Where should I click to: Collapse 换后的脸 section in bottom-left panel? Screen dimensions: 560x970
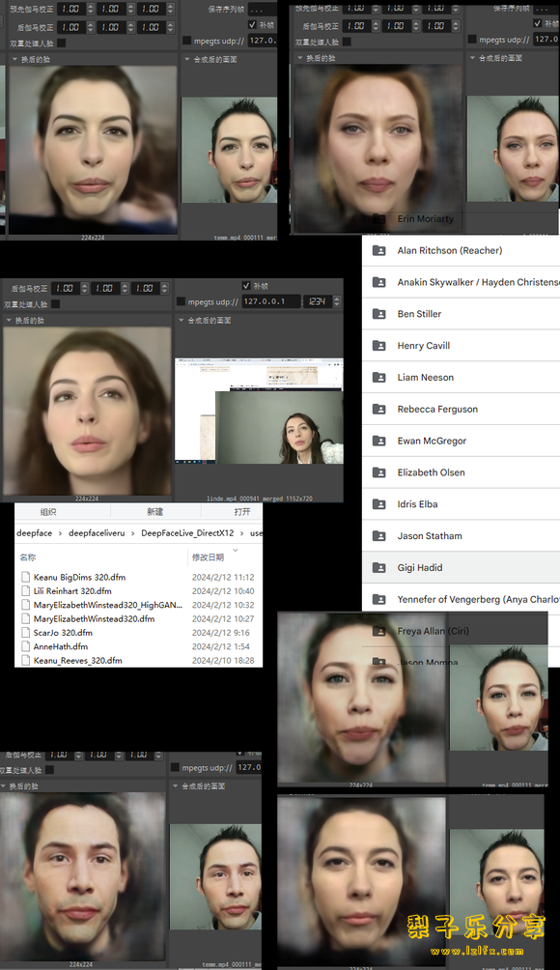(3, 786)
